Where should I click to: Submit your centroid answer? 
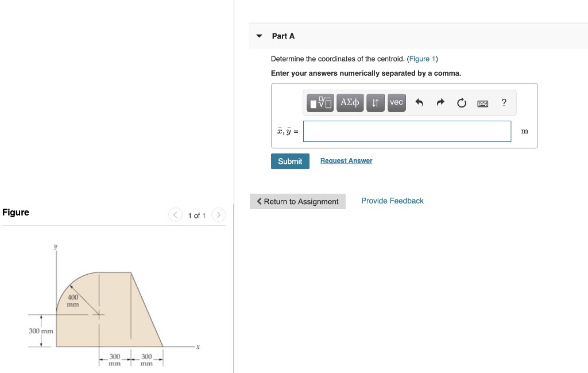290,161
